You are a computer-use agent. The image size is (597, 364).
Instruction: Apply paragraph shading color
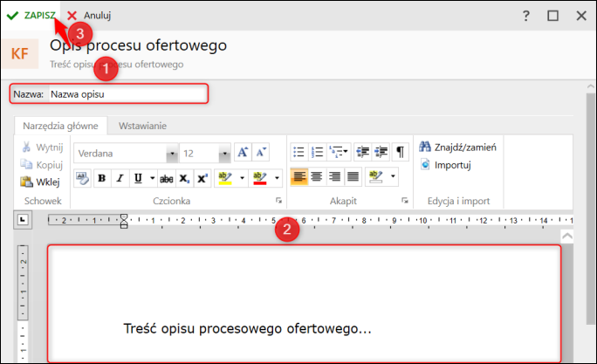pyautogui.click(x=376, y=176)
